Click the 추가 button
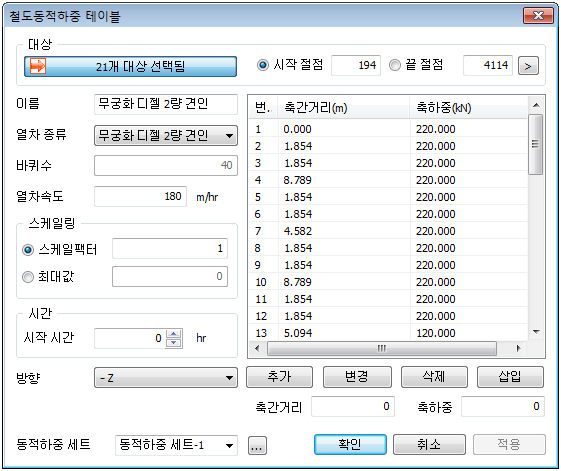 click(279, 377)
